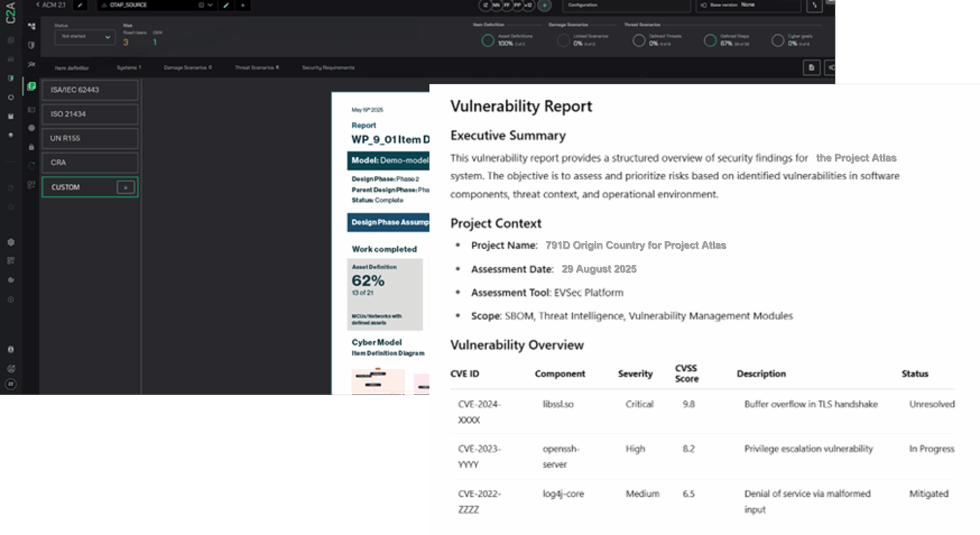The width and height of the screenshot is (980, 535).
Task: Click the log4j-core component cell
Action: [563, 494]
